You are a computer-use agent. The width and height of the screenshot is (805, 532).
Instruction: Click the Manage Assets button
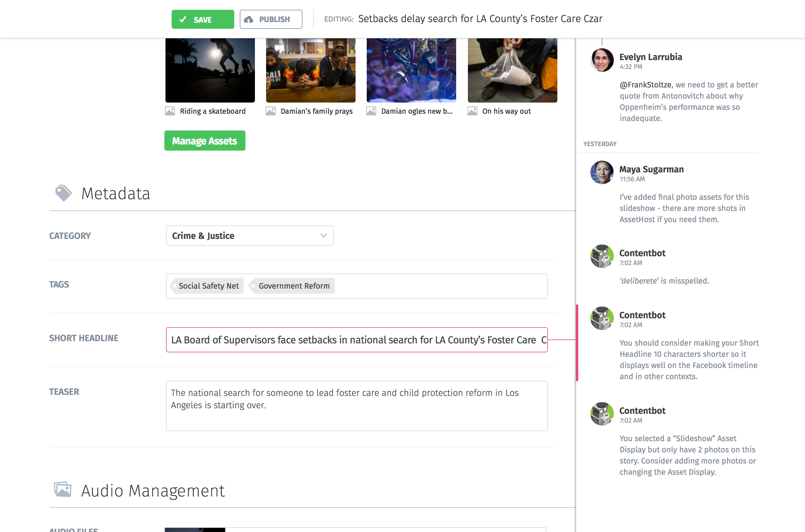pos(205,141)
